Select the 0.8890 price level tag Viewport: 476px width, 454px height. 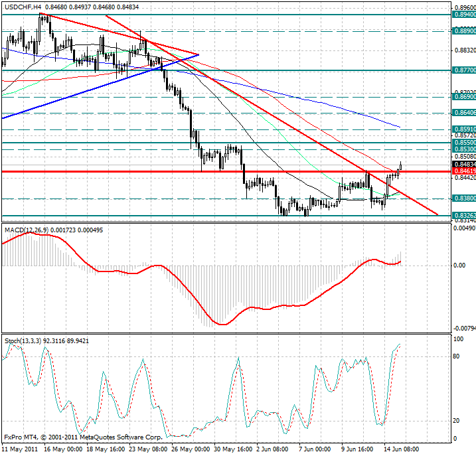(463, 31)
